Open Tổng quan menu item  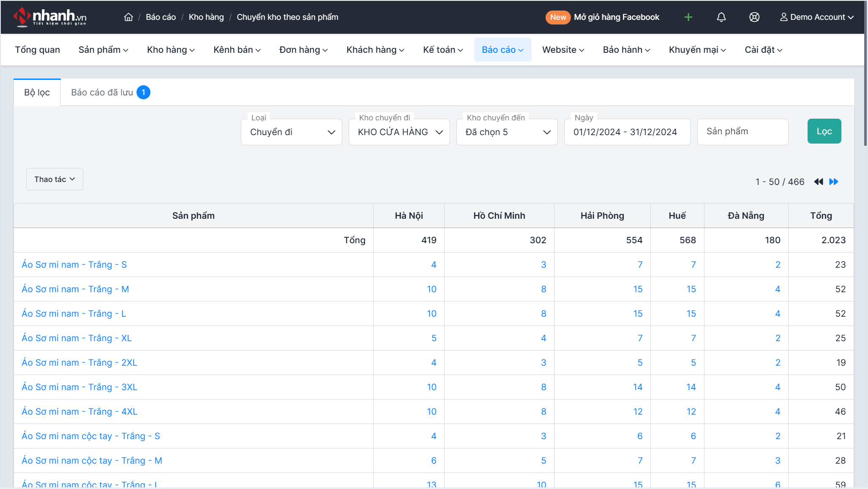(x=38, y=50)
